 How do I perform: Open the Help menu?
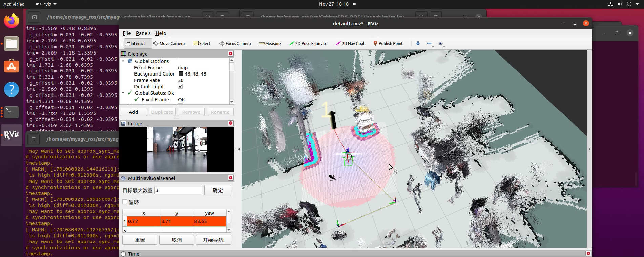pyautogui.click(x=161, y=33)
